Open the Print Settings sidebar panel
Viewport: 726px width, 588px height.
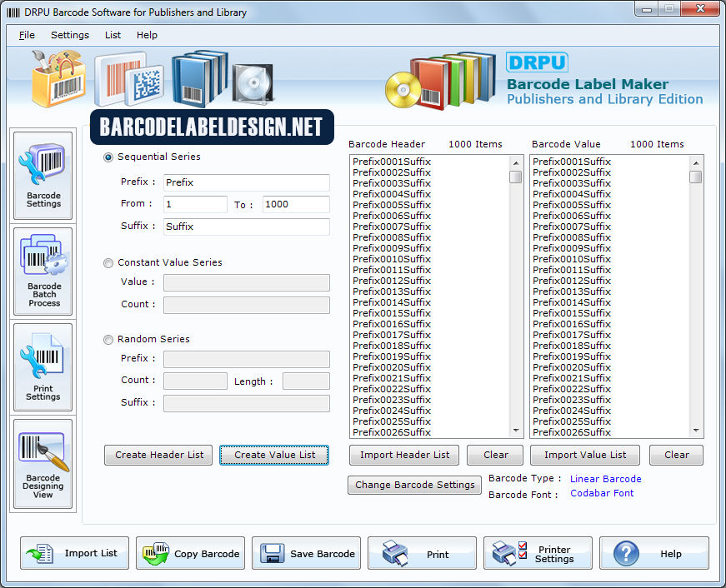coord(43,366)
